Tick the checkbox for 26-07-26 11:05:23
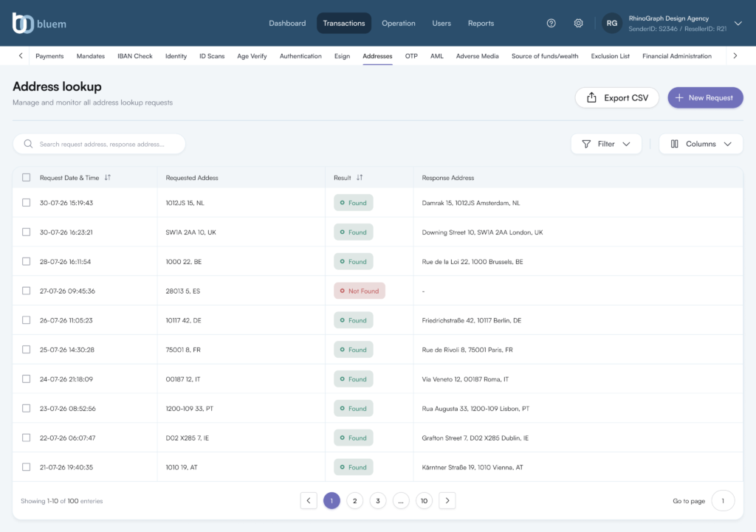The image size is (756, 532). [x=26, y=320]
